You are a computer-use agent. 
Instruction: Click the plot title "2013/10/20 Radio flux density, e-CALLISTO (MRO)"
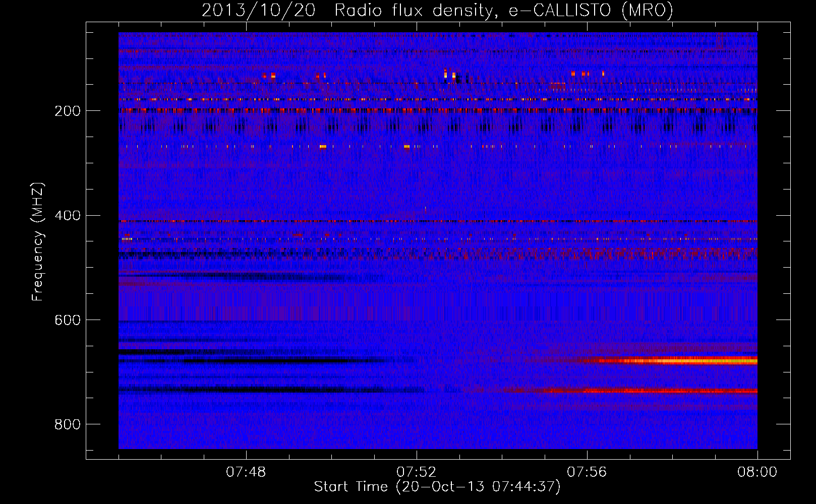437,10
